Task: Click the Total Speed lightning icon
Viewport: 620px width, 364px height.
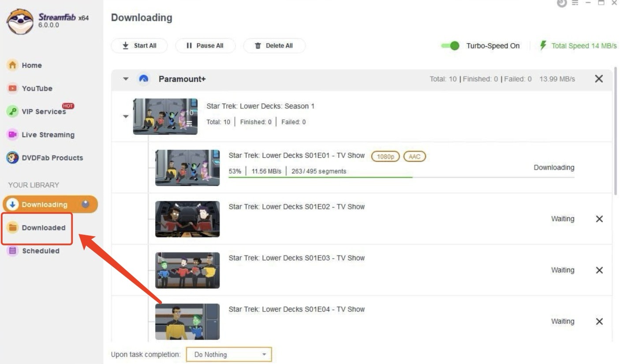Action: point(543,45)
